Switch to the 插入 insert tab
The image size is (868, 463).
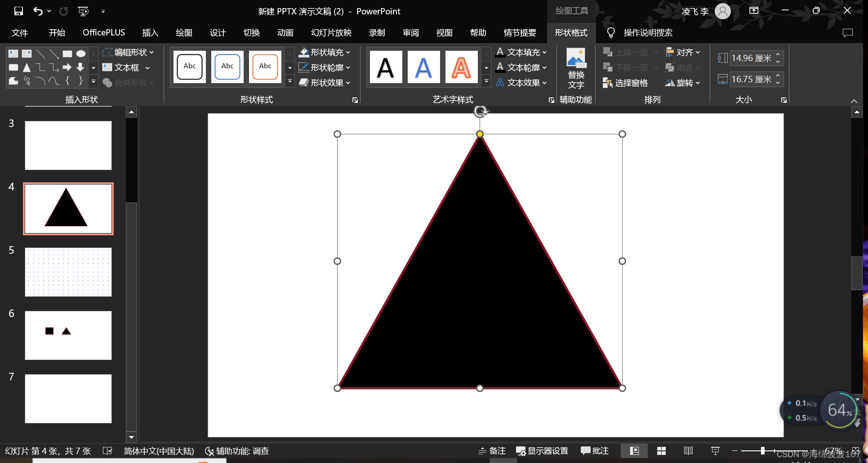[150, 33]
